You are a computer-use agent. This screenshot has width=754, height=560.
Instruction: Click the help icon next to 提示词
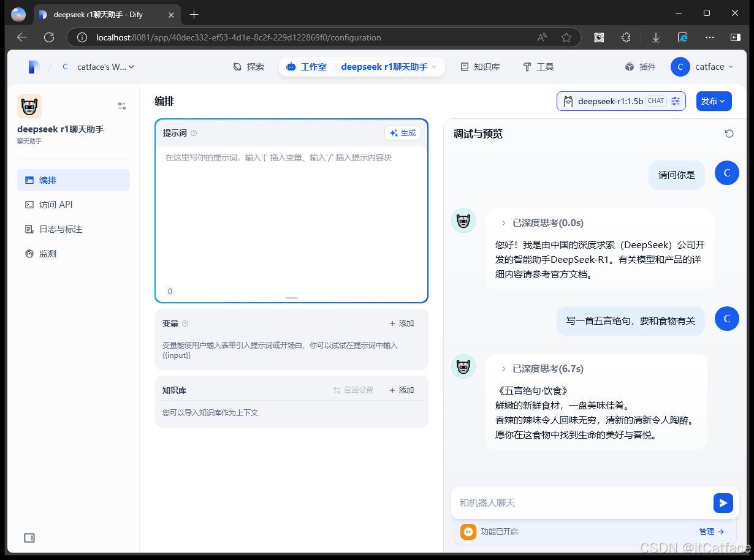click(194, 133)
